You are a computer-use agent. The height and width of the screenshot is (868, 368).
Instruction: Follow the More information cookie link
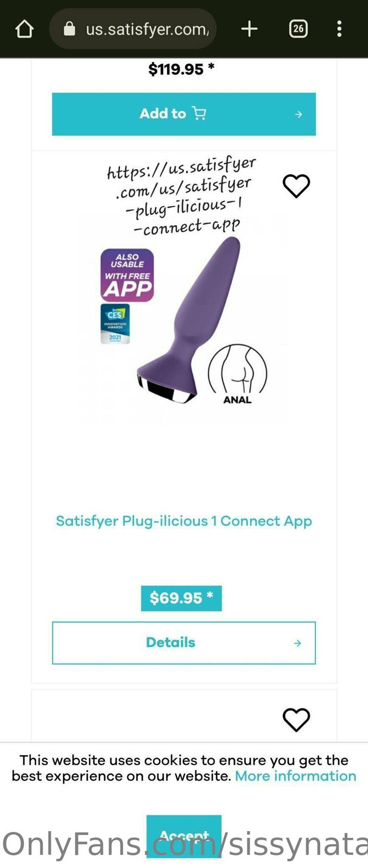[x=296, y=776]
